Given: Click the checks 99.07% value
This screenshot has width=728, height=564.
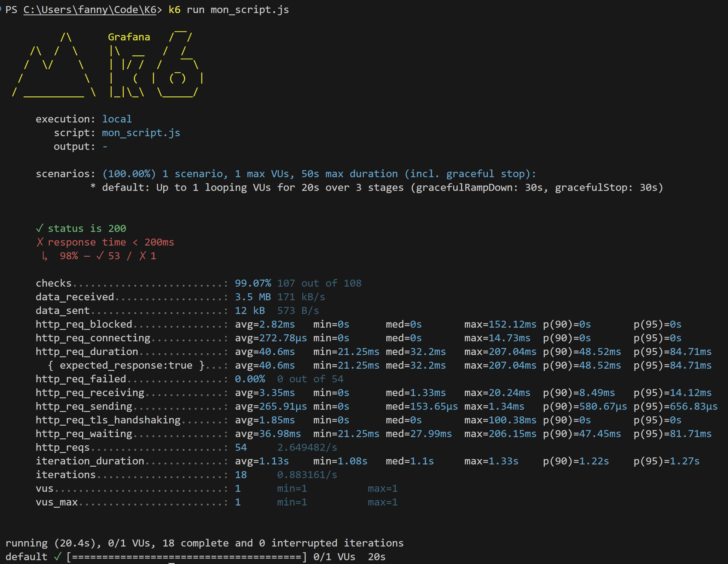Looking at the screenshot, I should [253, 283].
